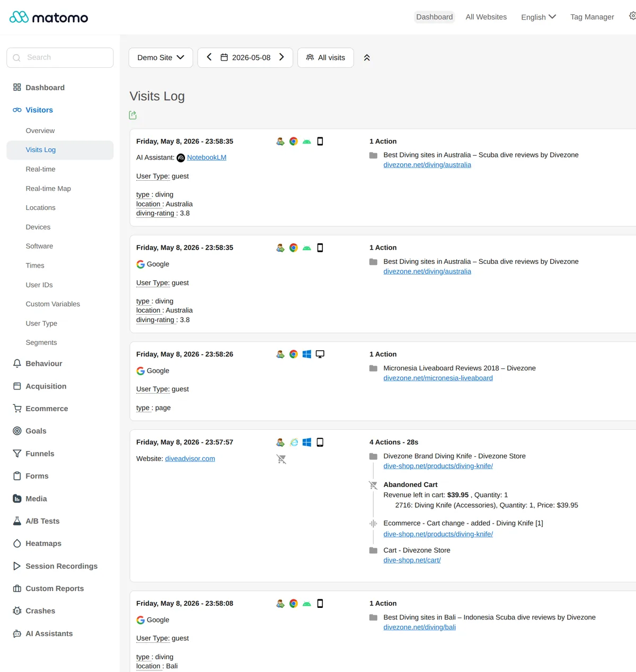Click the Abandoned Cart action icon

point(373,485)
